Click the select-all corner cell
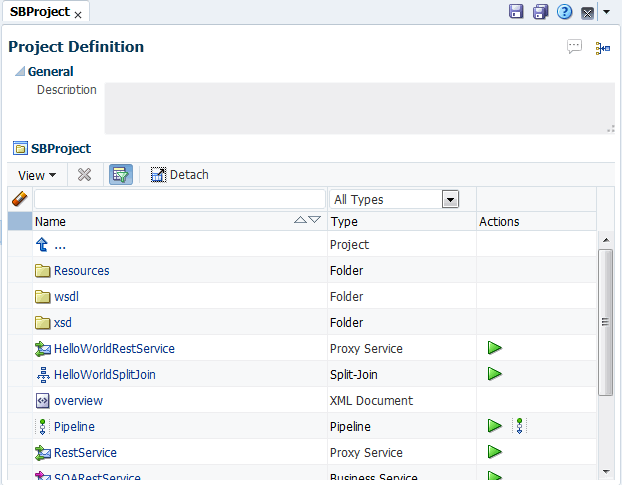The width and height of the screenshot is (622, 485). (x=20, y=221)
